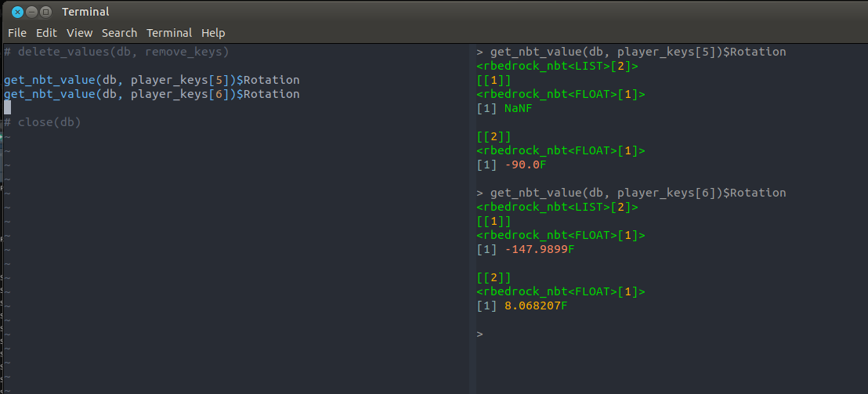The width and height of the screenshot is (868, 394).
Task: Click the NaNF output value
Action: [x=518, y=108]
